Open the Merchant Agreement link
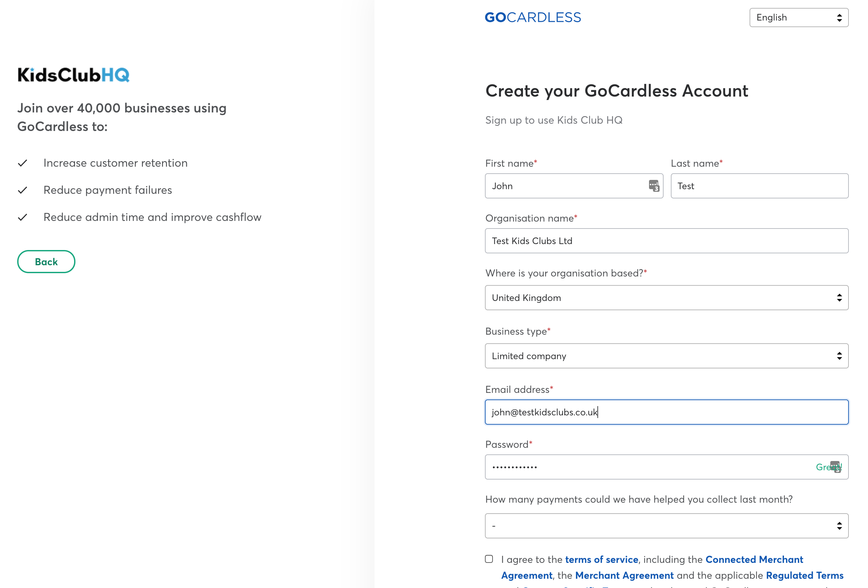This screenshot has width=868, height=588. [624, 575]
